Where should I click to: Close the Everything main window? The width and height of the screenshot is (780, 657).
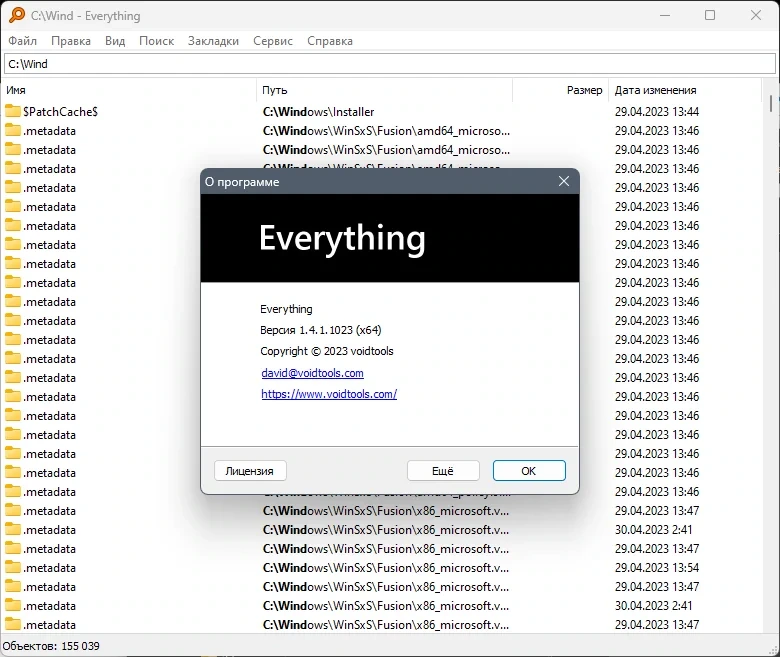click(x=756, y=15)
